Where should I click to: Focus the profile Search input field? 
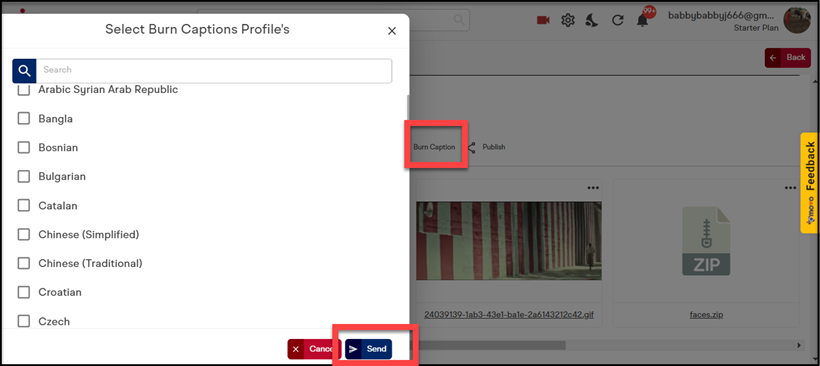pyautogui.click(x=214, y=71)
